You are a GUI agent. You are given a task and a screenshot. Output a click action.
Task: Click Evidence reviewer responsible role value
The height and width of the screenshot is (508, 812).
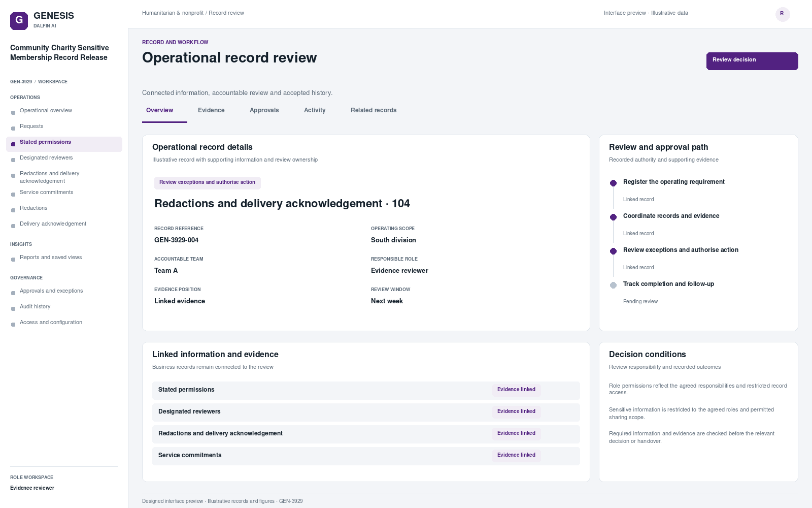[399, 271]
